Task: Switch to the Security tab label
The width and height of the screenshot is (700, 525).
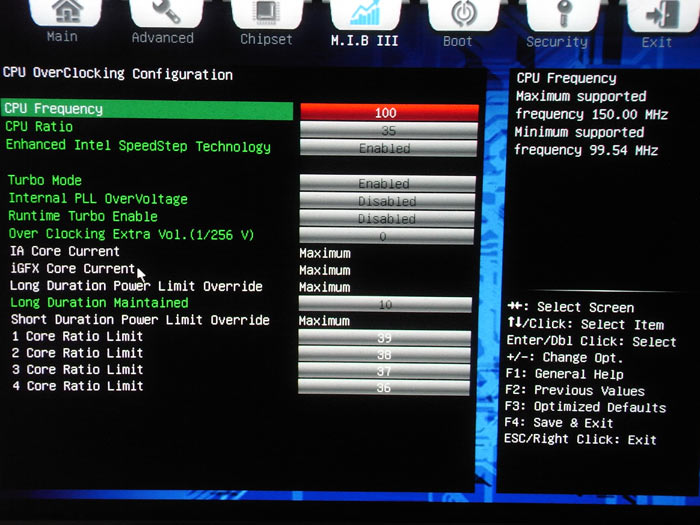Action: click(557, 42)
